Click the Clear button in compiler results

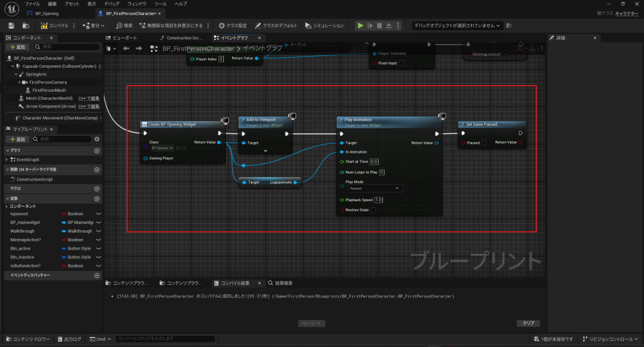(528, 323)
